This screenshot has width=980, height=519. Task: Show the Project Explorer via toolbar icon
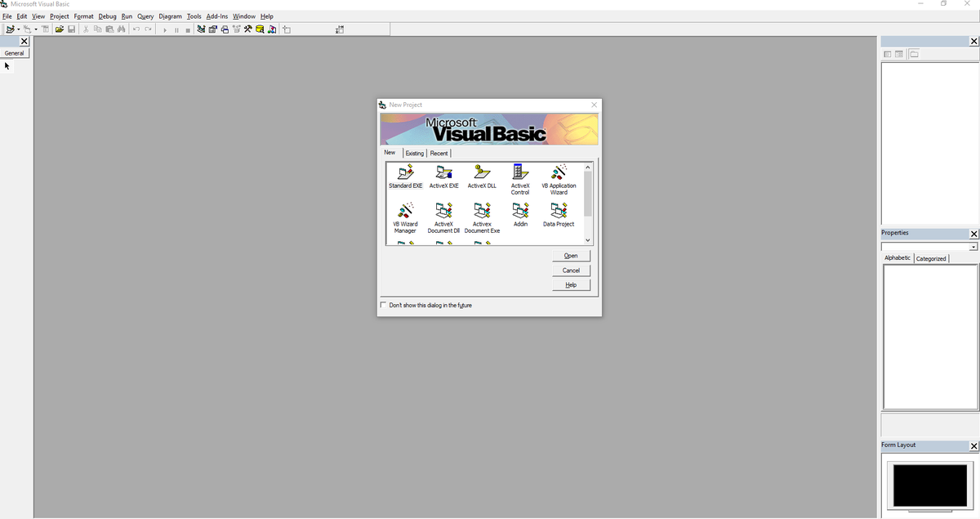coord(201,29)
